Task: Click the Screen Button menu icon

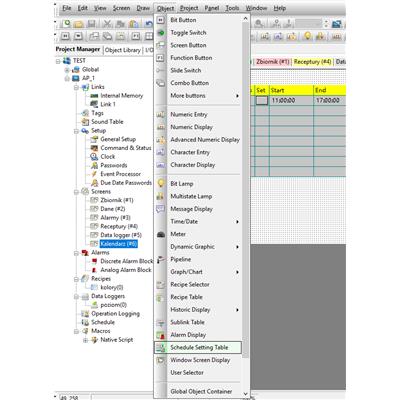Action: pyautogui.click(x=161, y=45)
